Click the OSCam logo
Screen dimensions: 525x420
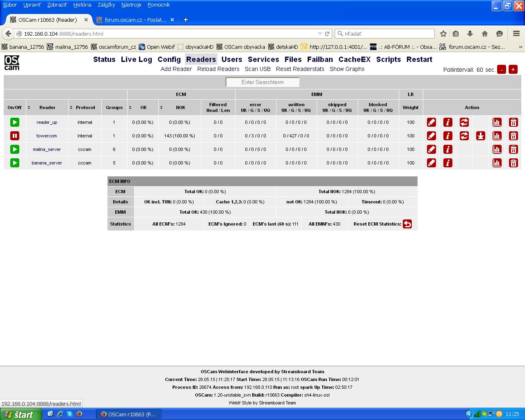[x=12, y=63]
